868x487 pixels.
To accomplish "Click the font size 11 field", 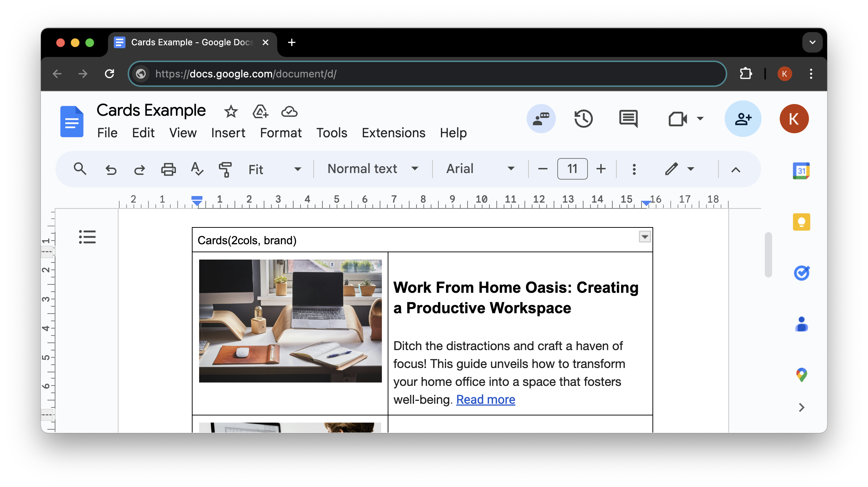I will click(572, 169).
